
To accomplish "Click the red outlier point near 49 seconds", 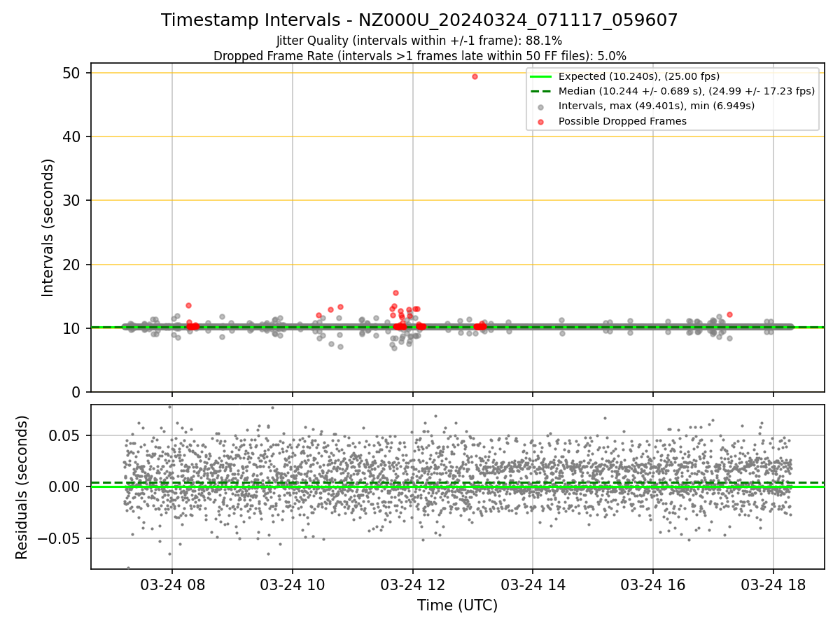I will coord(475,76).
